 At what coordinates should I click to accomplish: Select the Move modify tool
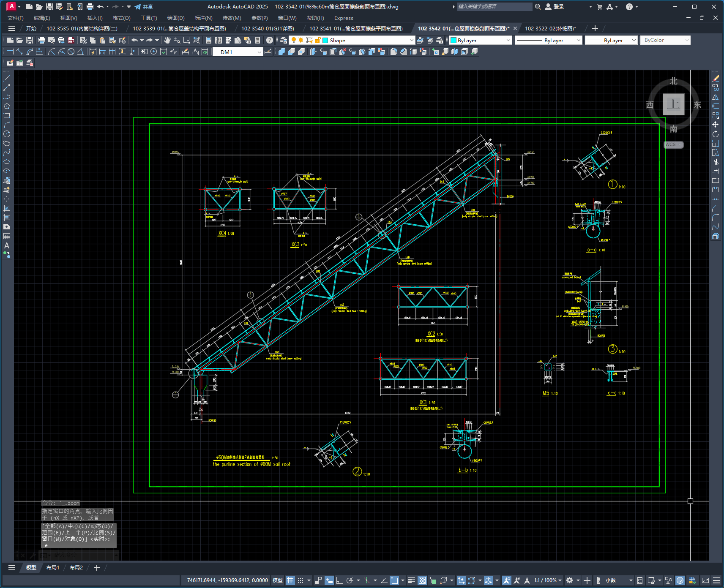tap(715, 125)
